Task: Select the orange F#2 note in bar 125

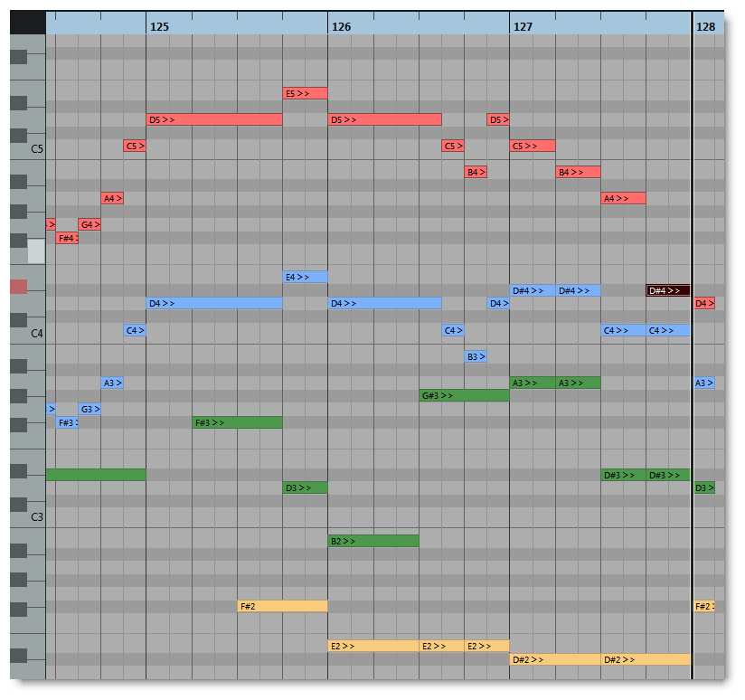Action: (282, 606)
